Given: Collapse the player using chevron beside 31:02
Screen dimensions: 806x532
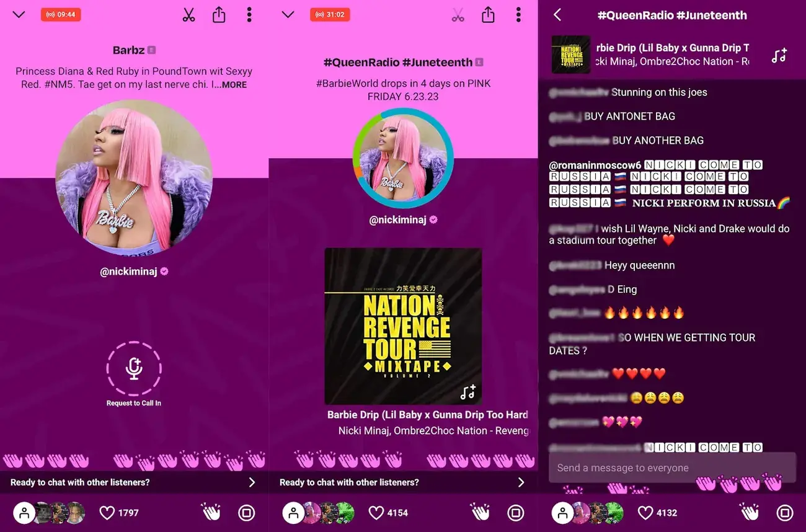Looking at the screenshot, I should coord(288,15).
